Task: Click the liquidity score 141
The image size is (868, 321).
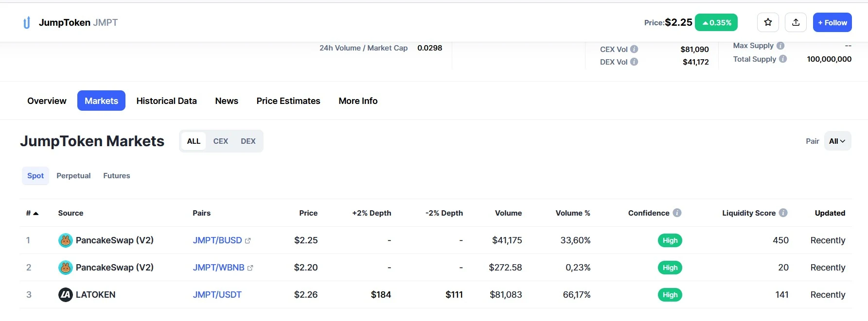Action: pos(782,295)
